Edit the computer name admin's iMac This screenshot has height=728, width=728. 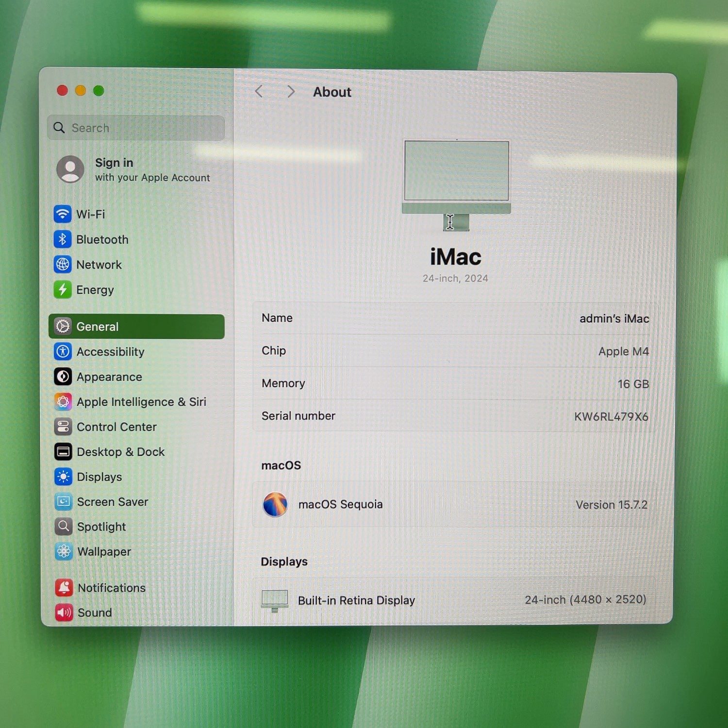(x=613, y=319)
